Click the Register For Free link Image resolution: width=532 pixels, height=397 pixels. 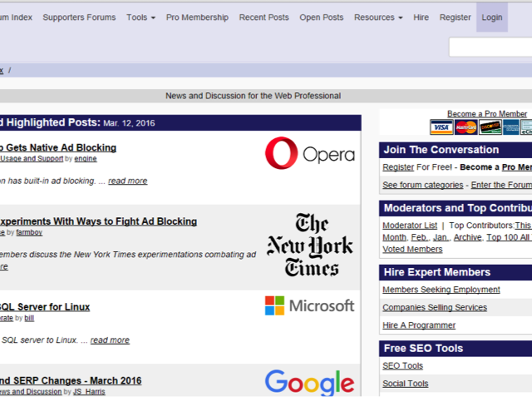pos(398,167)
